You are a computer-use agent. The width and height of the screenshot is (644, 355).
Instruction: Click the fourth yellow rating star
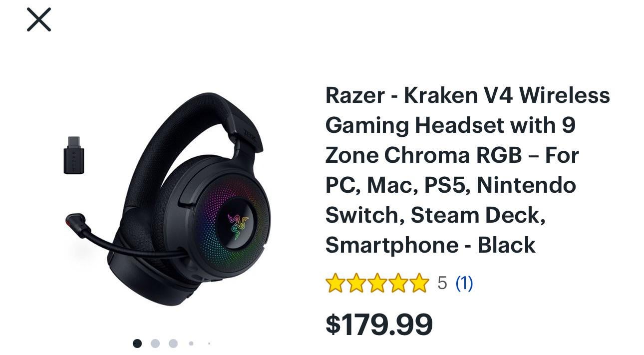398,283
